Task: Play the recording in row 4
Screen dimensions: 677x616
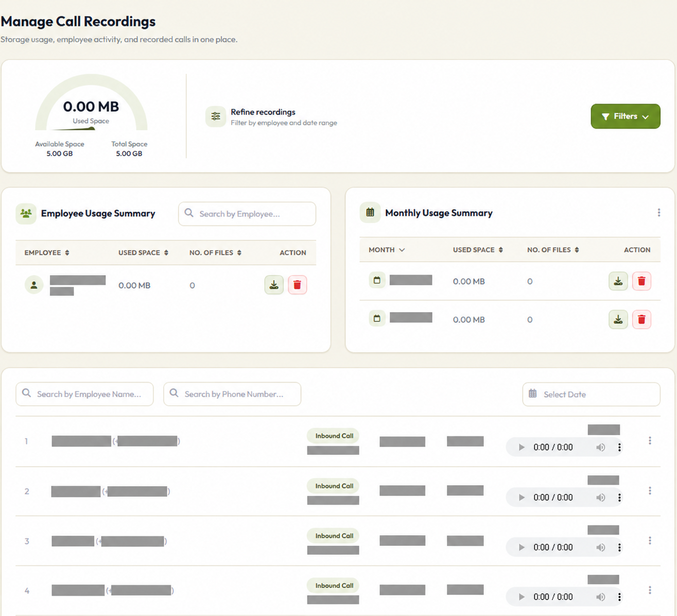Action: click(x=522, y=597)
